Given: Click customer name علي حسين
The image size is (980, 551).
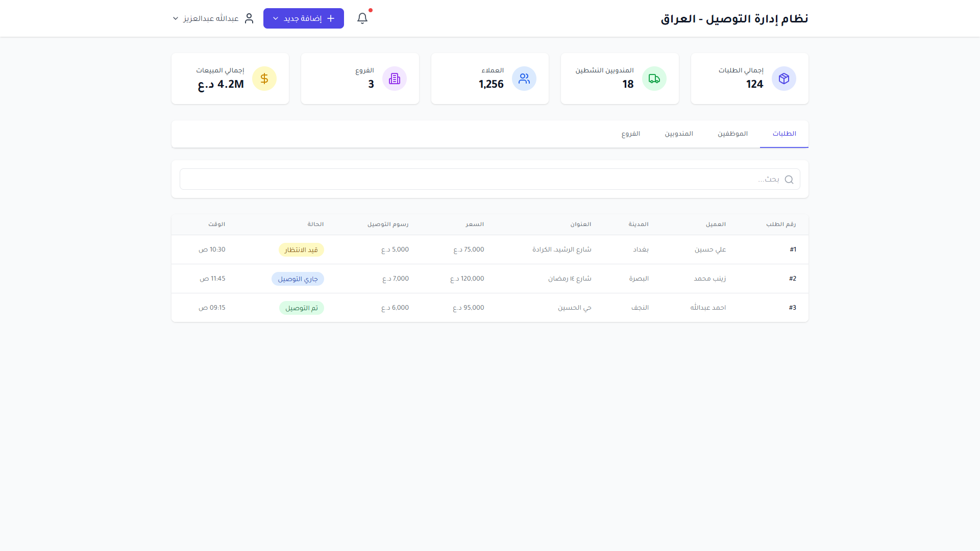Looking at the screenshot, I should point(710,249).
